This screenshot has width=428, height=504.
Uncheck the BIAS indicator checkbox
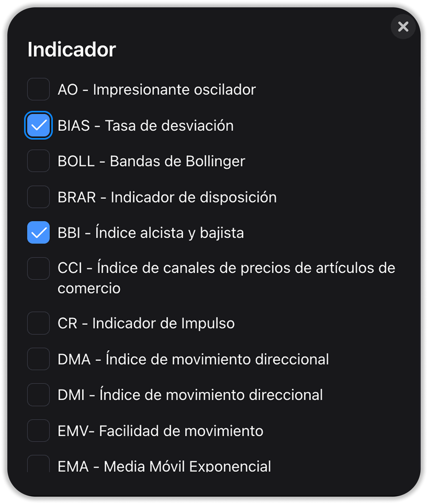click(38, 125)
